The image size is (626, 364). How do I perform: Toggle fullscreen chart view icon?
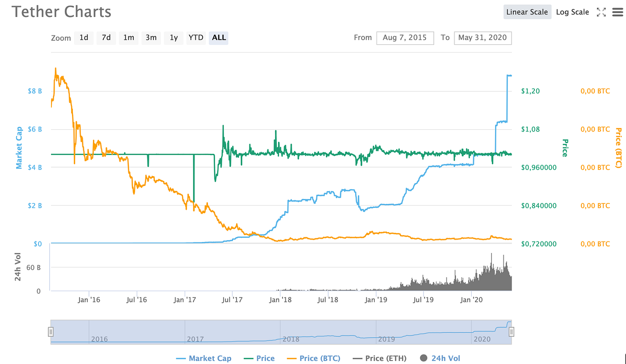coord(601,12)
